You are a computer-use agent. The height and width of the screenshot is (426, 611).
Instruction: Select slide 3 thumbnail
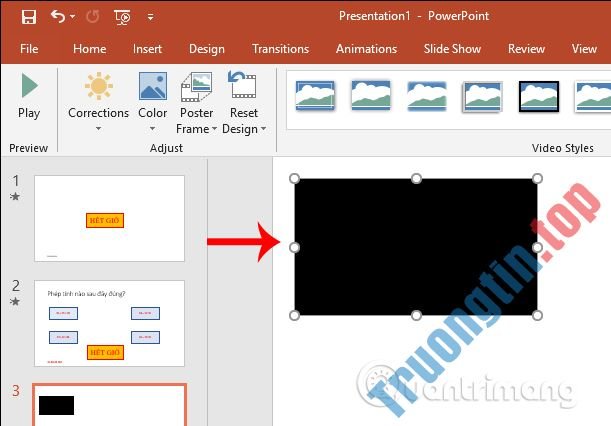click(x=109, y=405)
